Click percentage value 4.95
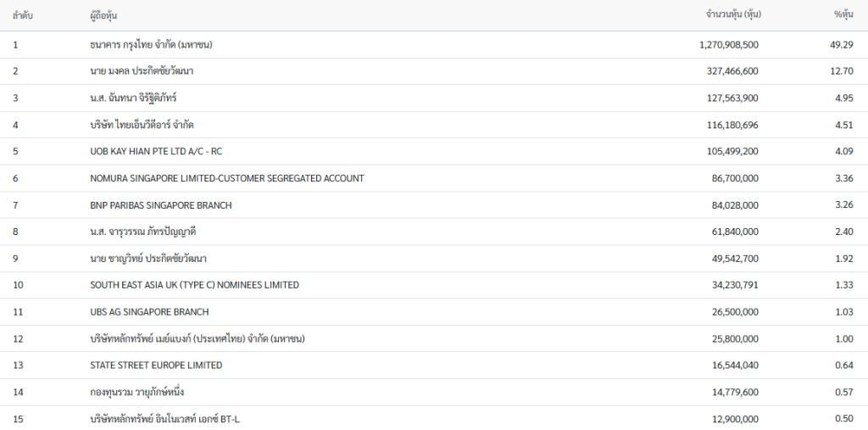Image resolution: width=868 pixels, height=430 pixels. click(844, 98)
